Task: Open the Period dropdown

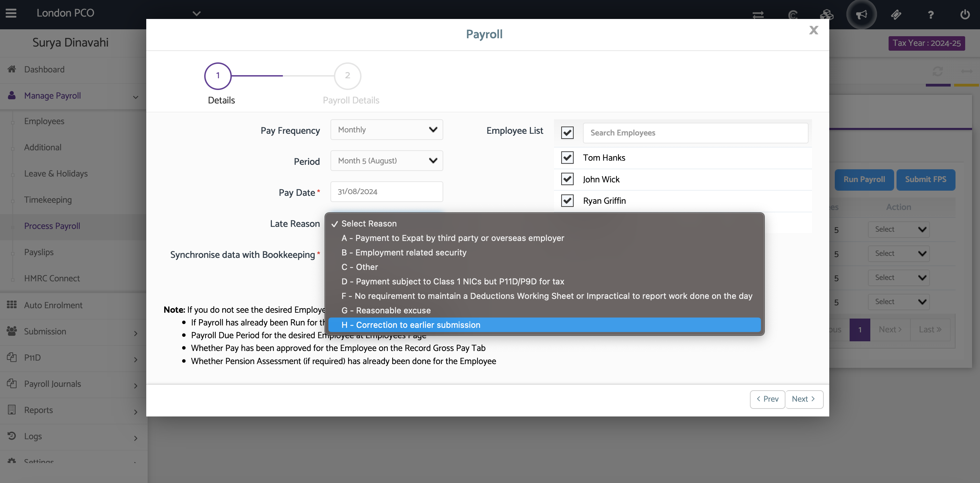Action: coord(387,161)
